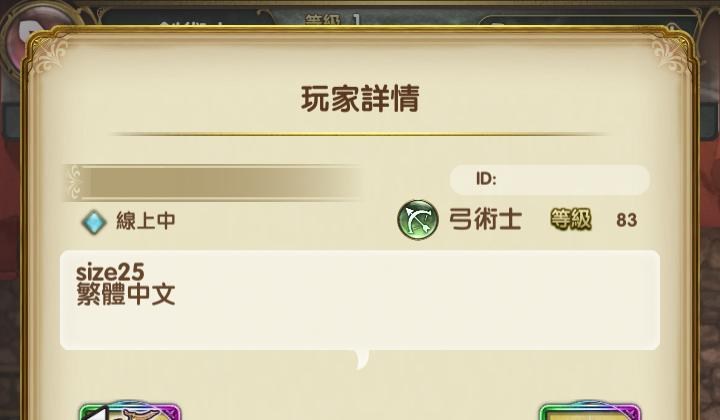Viewport: 720px width, 420px height.
Task: Click the 線上中 status text
Action: click(146, 221)
